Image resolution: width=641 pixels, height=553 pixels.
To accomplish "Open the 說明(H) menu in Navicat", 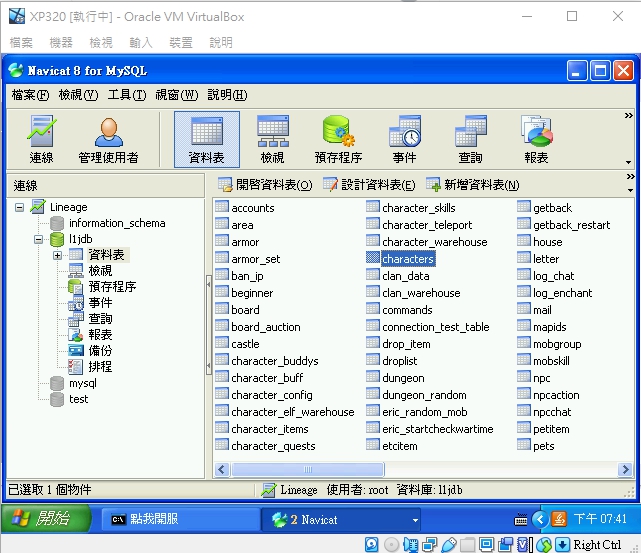I will pos(227,95).
